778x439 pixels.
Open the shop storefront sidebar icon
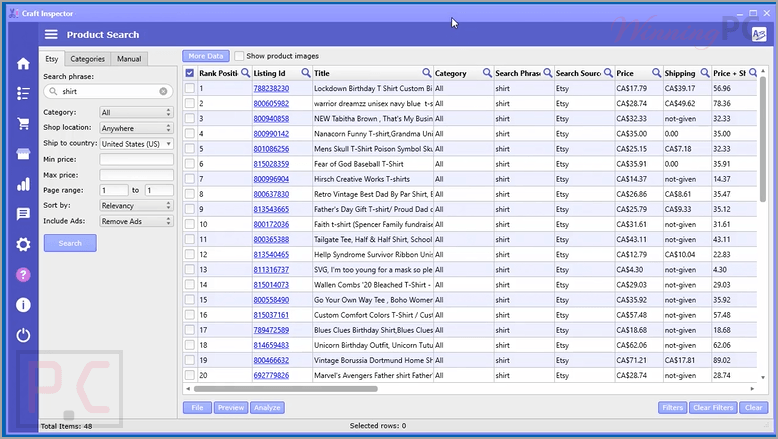point(23,154)
